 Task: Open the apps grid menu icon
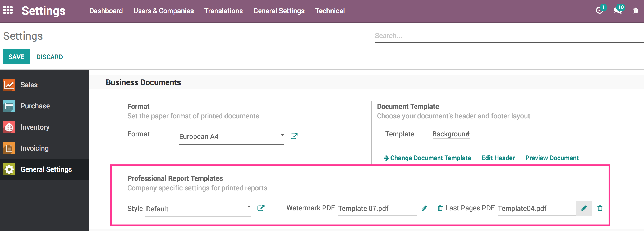[x=8, y=10]
